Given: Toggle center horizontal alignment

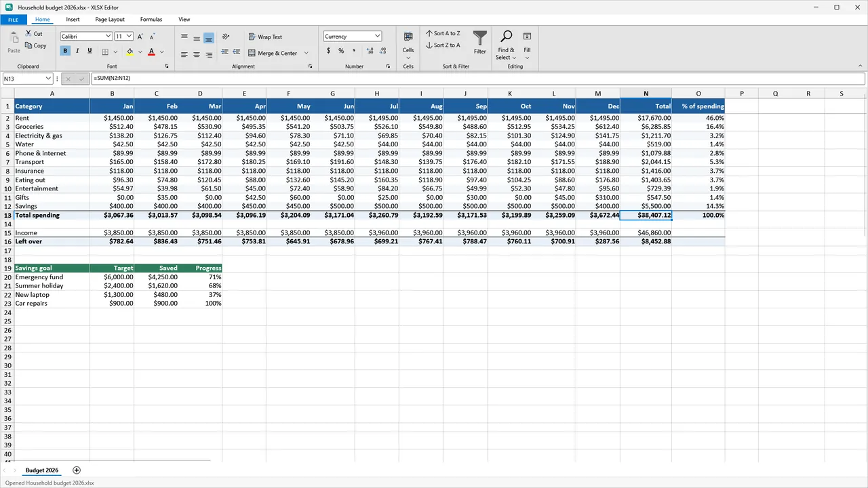Looking at the screenshot, I should point(197,54).
